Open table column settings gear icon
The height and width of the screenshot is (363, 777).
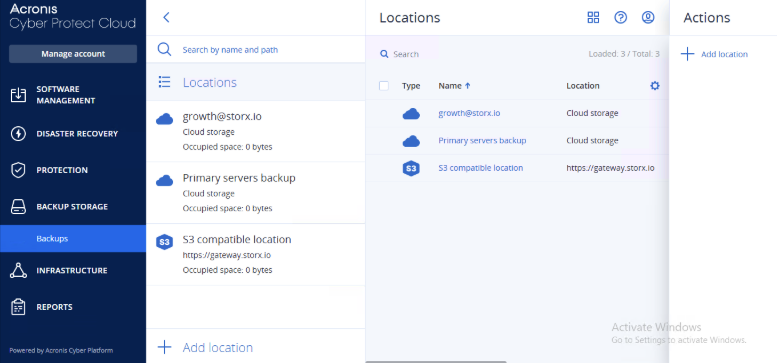pyautogui.click(x=655, y=86)
